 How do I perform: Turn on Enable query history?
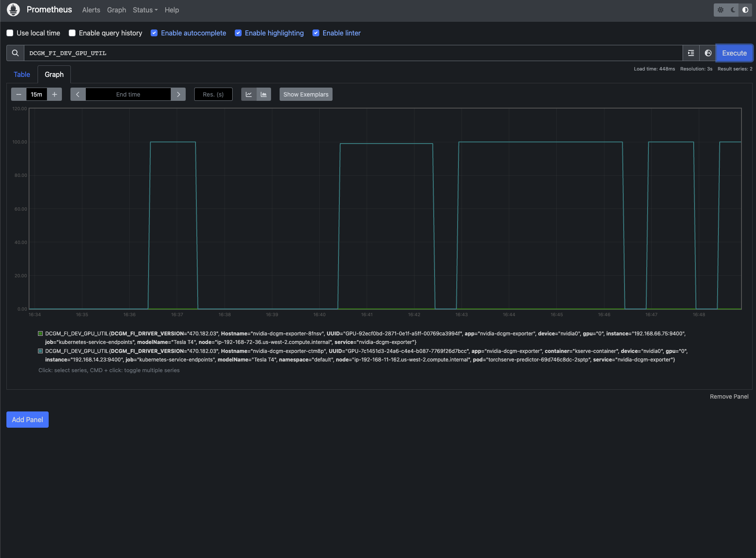(x=72, y=33)
